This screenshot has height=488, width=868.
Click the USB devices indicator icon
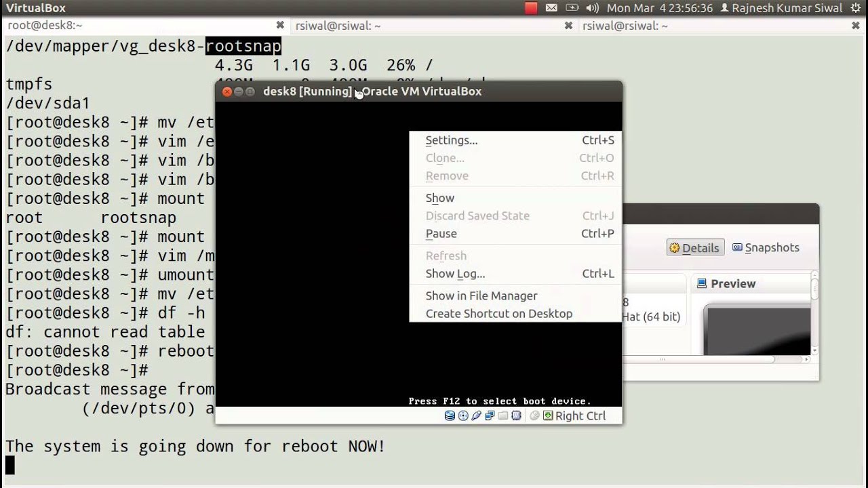(x=477, y=415)
